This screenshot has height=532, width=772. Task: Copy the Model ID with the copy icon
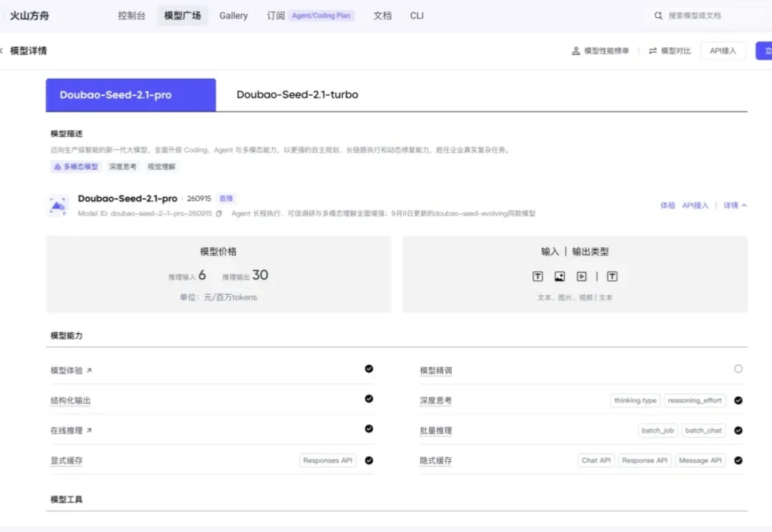tap(219, 213)
